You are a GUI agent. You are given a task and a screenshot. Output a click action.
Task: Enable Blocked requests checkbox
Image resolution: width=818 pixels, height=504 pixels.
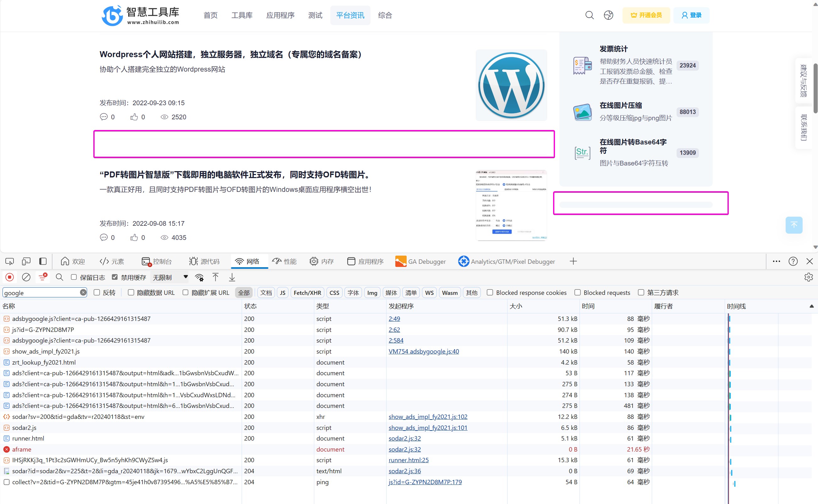coord(578,292)
